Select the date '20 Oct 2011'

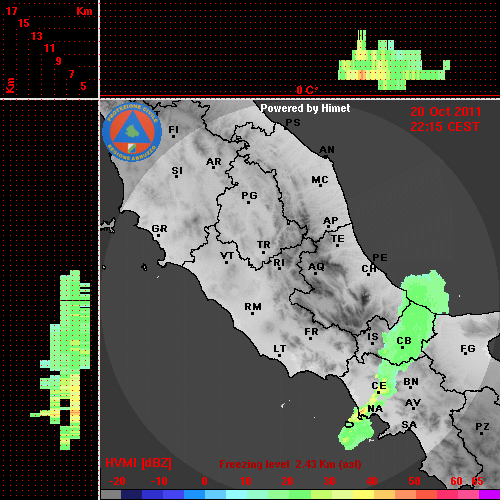(446, 112)
